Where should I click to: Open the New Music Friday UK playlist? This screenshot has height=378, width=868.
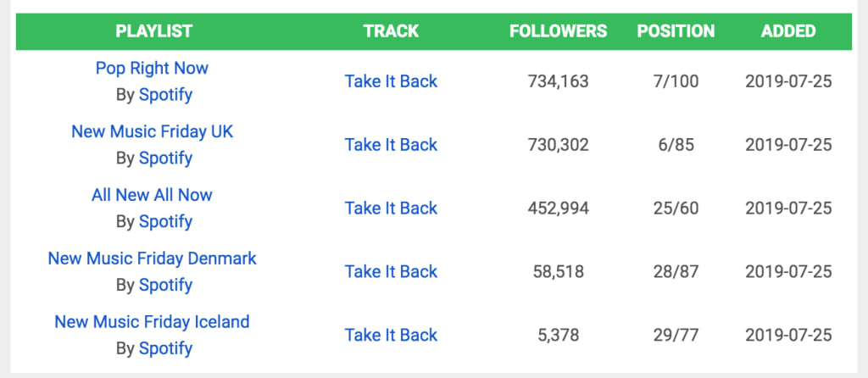pos(152,131)
